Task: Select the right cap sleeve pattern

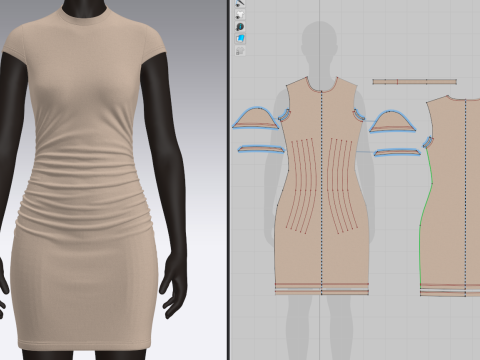Action: click(x=393, y=122)
